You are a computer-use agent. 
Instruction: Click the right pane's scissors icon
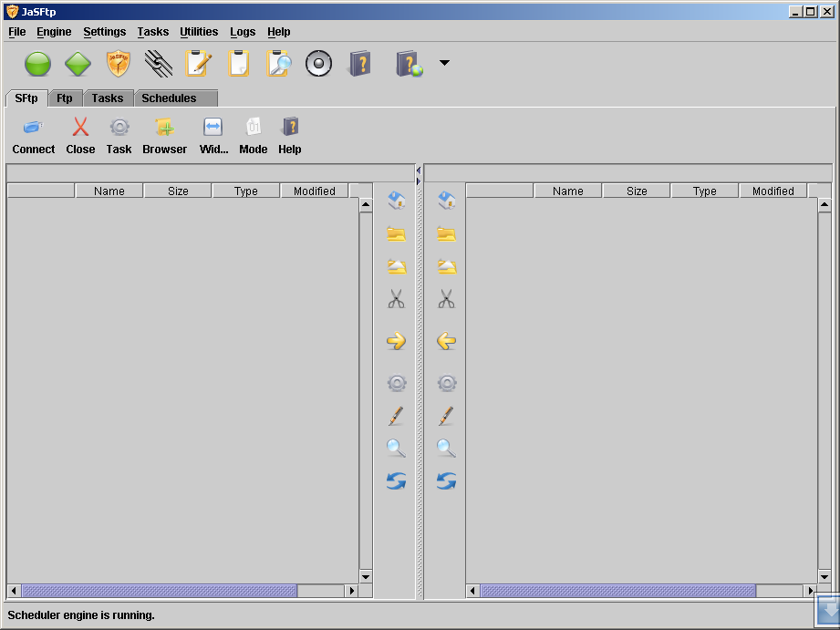446,299
